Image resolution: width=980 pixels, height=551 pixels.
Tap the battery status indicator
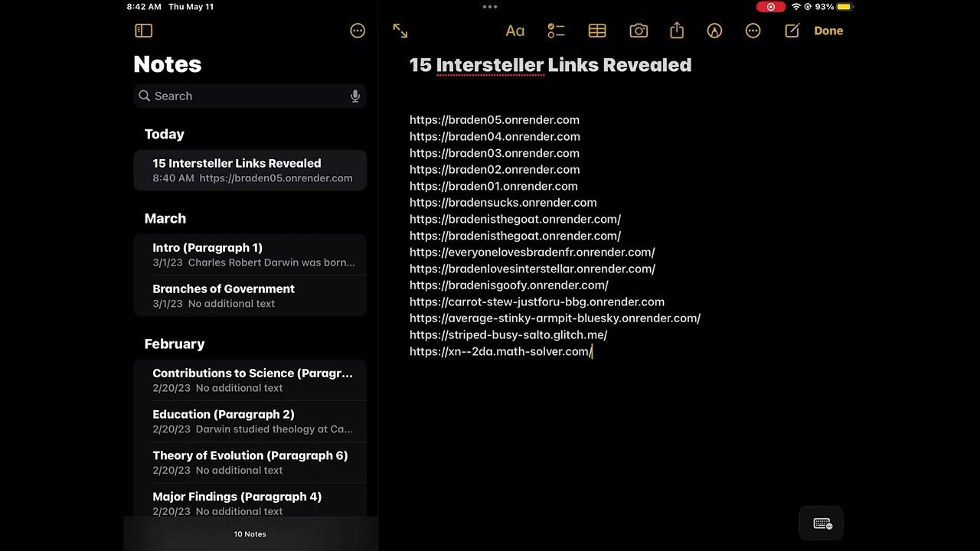[844, 6]
